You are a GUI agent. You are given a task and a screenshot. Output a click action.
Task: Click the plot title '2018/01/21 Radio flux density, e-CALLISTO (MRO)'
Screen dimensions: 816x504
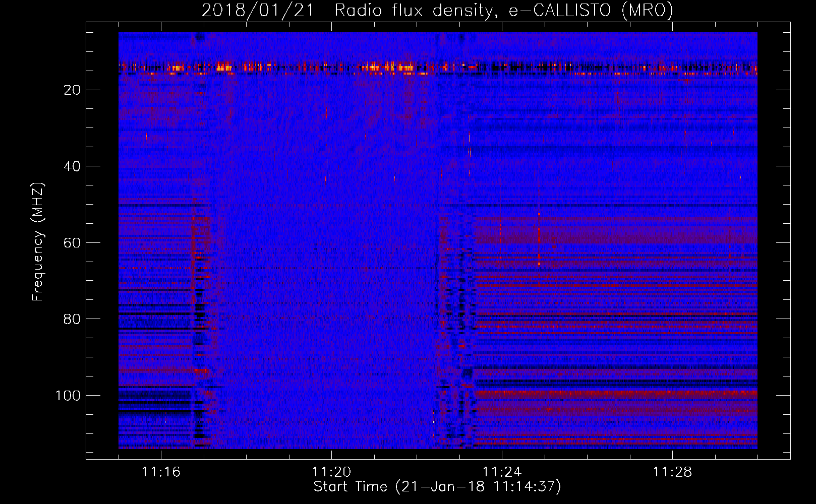click(x=437, y=10)
